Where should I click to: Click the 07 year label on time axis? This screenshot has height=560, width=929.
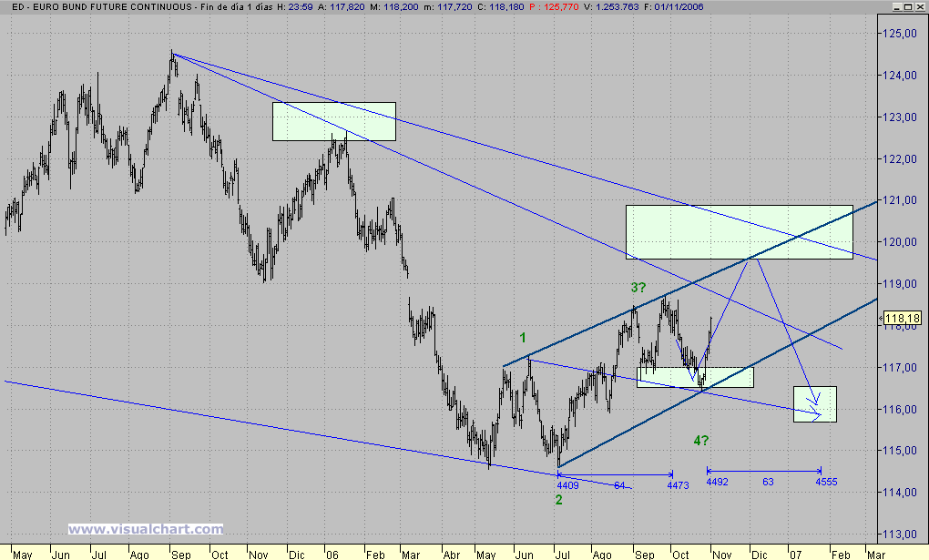coord(795,555)
